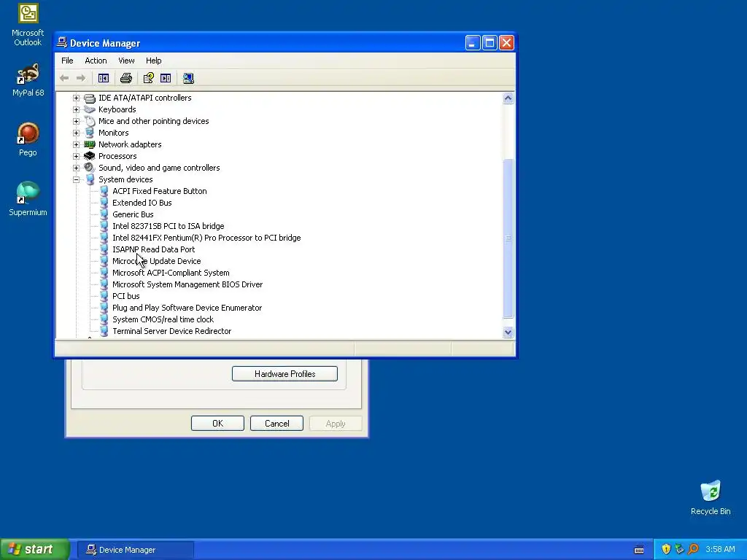747x560 pixels.
Task: Click the Back arrow toolbar icon
Action: pyautogui.click(x=64, y=78)
